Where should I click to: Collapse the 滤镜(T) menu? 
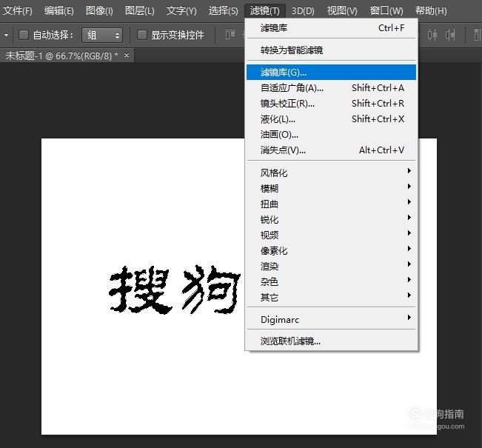pos(265,11)
